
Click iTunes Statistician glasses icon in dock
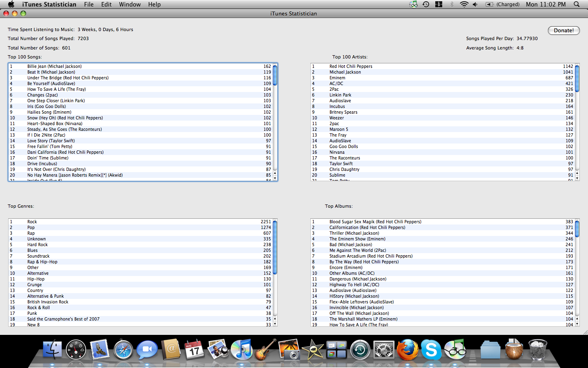point(455,350)
